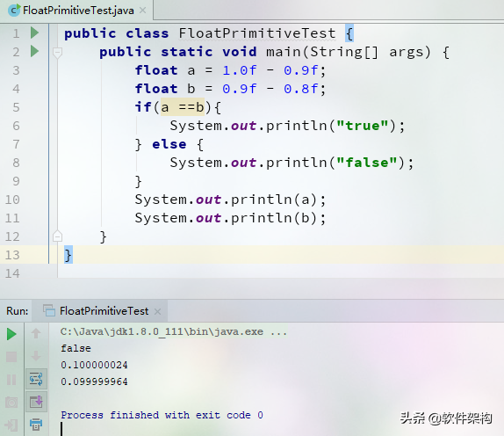Click the down arrow for next stack trace
Viewport: 504px width, 436px height.
coord(36,356)
